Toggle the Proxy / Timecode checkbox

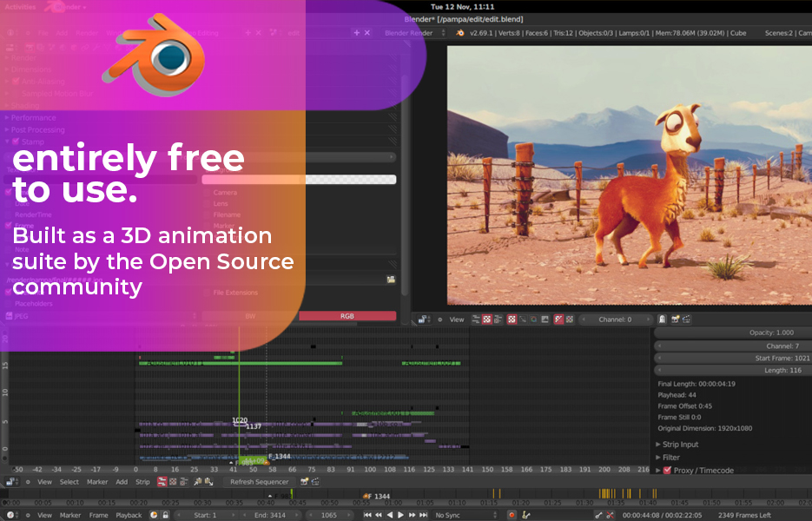(x=667, y=471)
